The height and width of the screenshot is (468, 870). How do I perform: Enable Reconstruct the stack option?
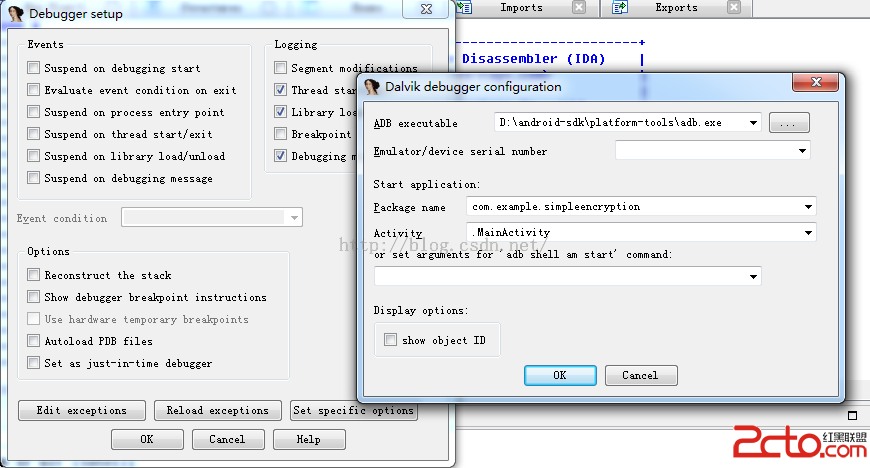coord(33,275)
